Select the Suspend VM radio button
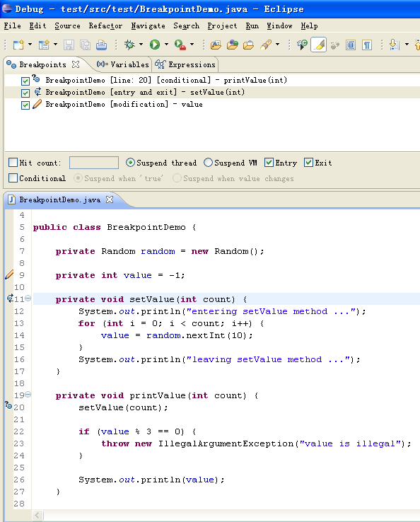This screenshot has width=420, height=522. point(208,163)
